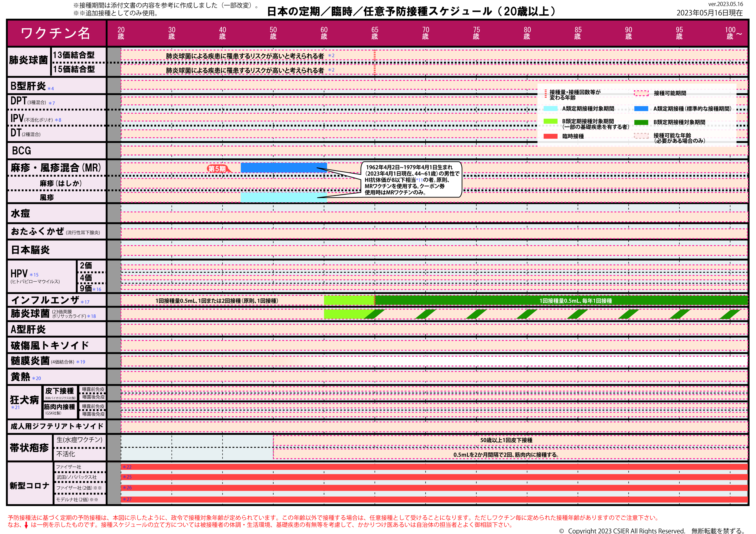
Task: Click the 帯状疱疹 row label
Action: (29, 448)
